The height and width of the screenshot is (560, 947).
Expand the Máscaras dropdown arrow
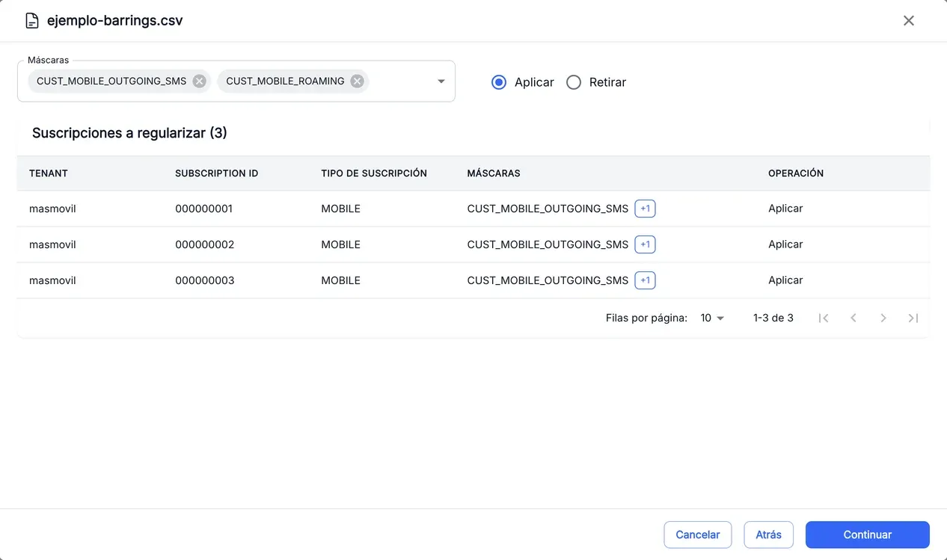(x=441, y=81)
